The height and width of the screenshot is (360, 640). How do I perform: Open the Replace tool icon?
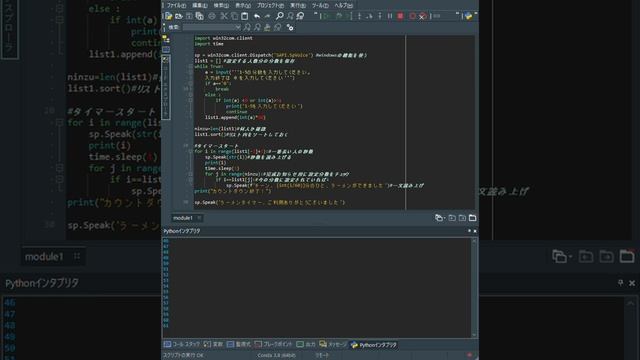pyautogui.click(x=300, y=16)
